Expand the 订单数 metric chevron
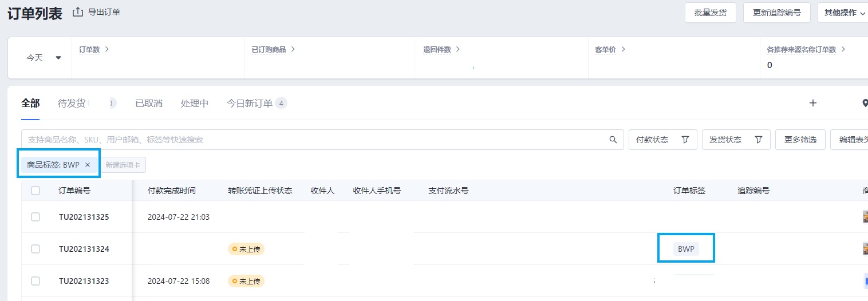Image resolution: width=868 pixels, height=301 pixels. click(107, 49)
